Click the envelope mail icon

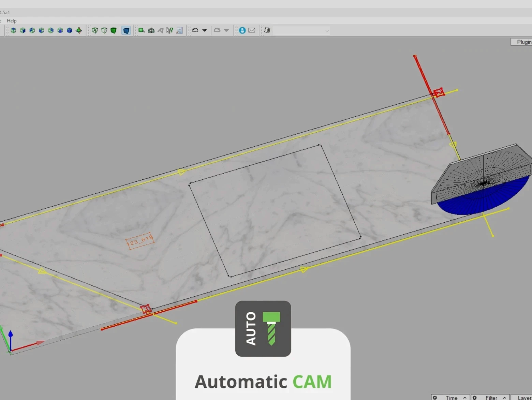pos(252,30)
